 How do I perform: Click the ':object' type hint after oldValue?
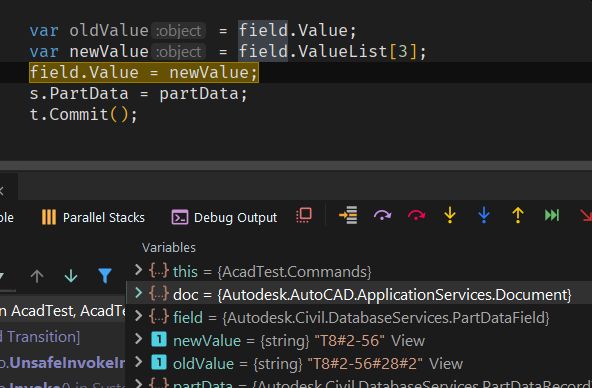click(x=179, y=31)
